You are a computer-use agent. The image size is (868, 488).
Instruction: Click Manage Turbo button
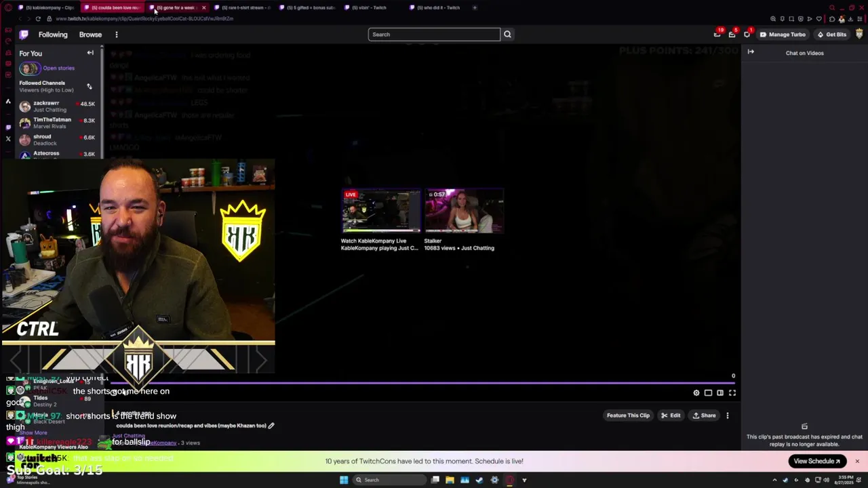tap(783, 35)
